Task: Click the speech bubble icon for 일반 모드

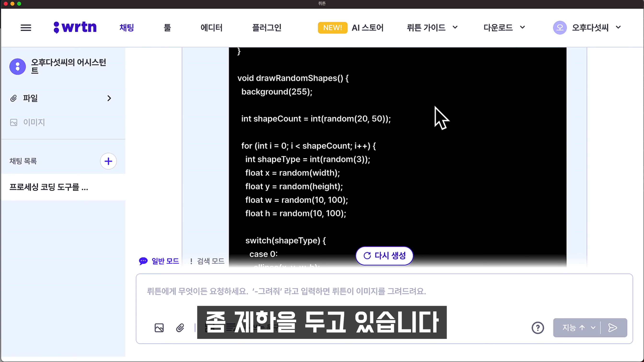Action: click(x=143, y=261)
